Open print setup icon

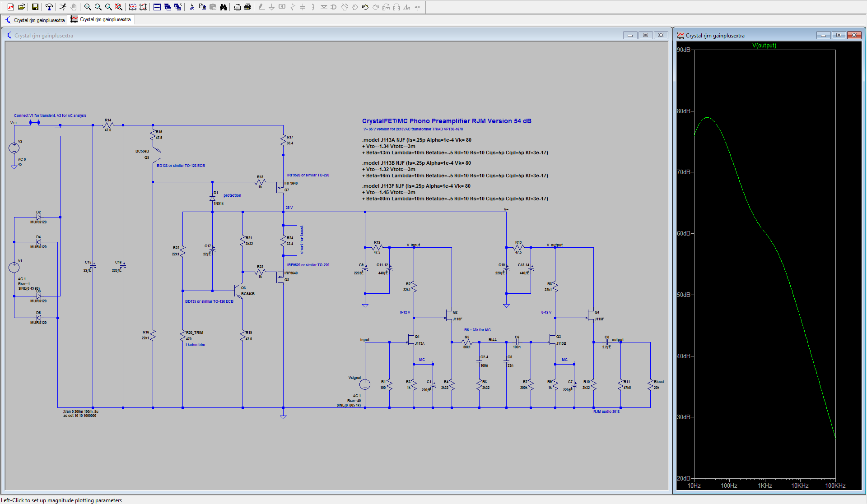click(x=237, y=7)
